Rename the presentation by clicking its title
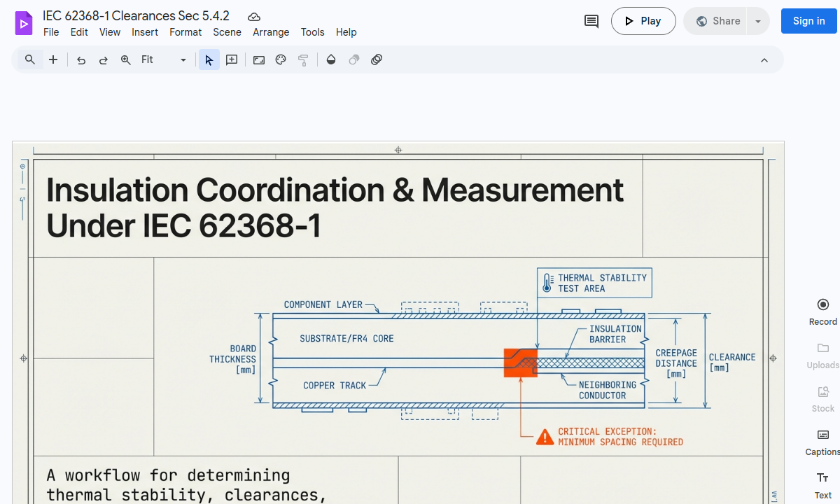The image size is (840, 504). coord(137,15)
